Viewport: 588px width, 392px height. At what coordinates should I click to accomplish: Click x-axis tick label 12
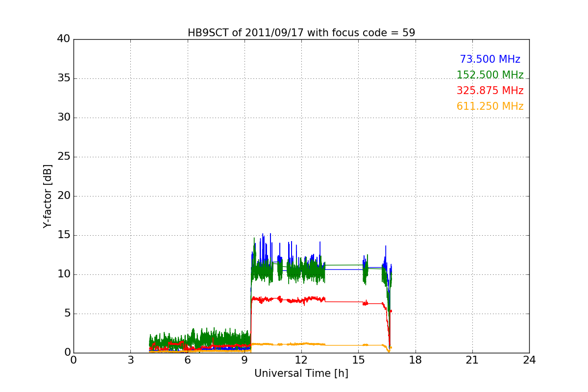[x=301, y=360]
